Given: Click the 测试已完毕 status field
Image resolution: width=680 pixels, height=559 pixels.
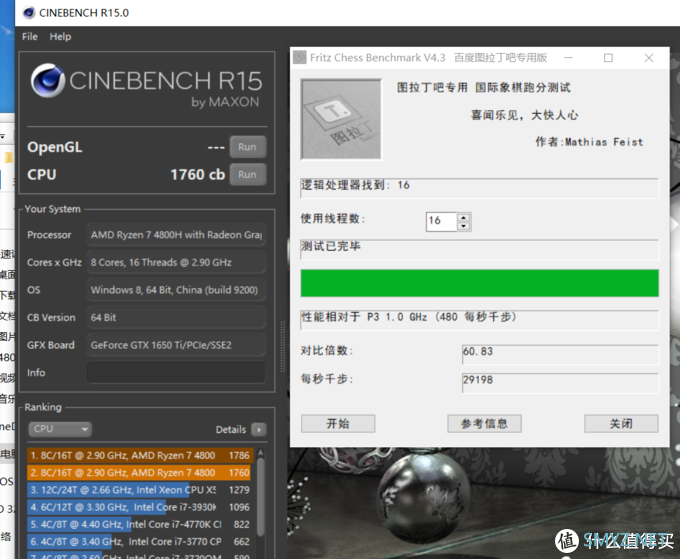Looking at the screenshot, I should click(x=480, y=249).
